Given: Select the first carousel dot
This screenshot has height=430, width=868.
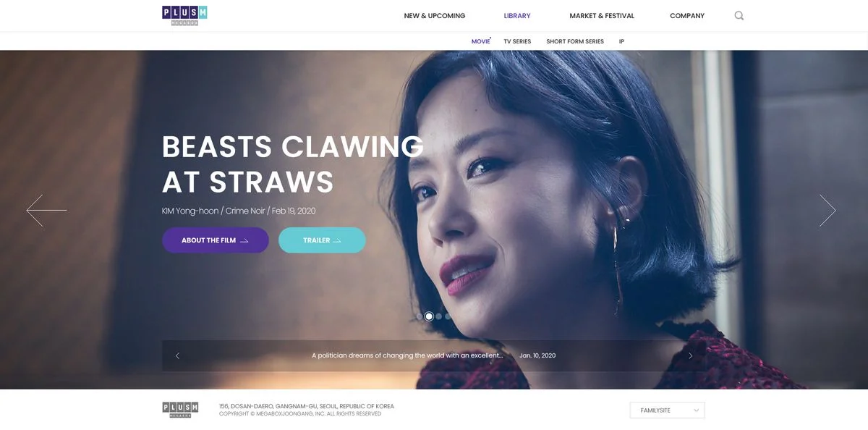Looking at the screenshot, I should (x=420, y=316).
